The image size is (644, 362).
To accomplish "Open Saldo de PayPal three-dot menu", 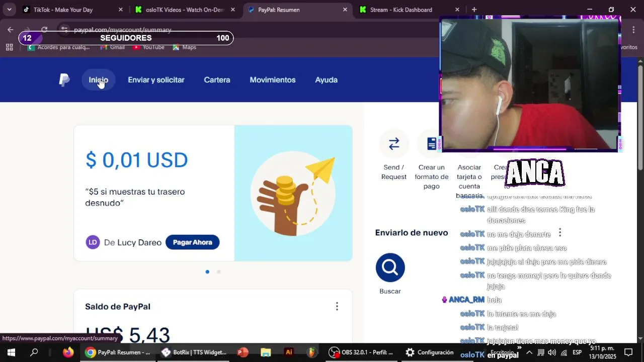I will (337, 306).
